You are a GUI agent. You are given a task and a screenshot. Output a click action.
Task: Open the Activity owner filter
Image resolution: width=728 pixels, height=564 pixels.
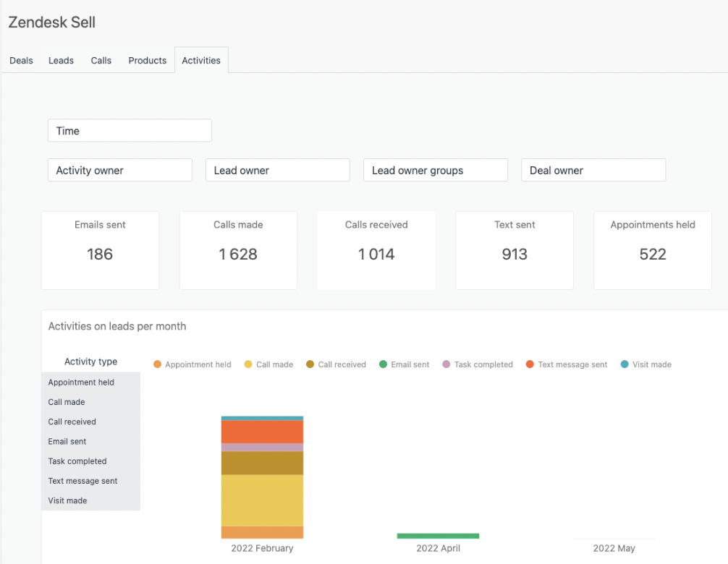tap(119, 169)
